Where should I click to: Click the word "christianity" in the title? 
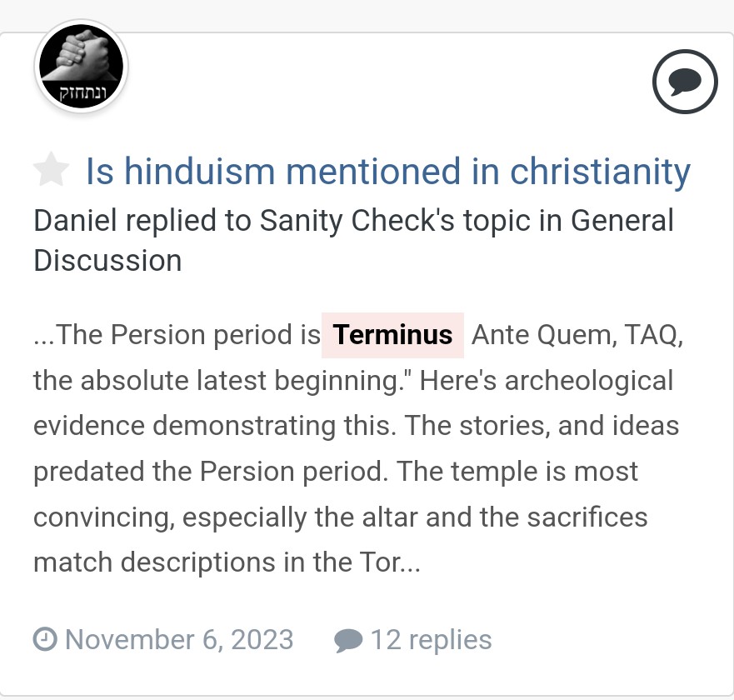pyautogui.click(x=600, y=172)
